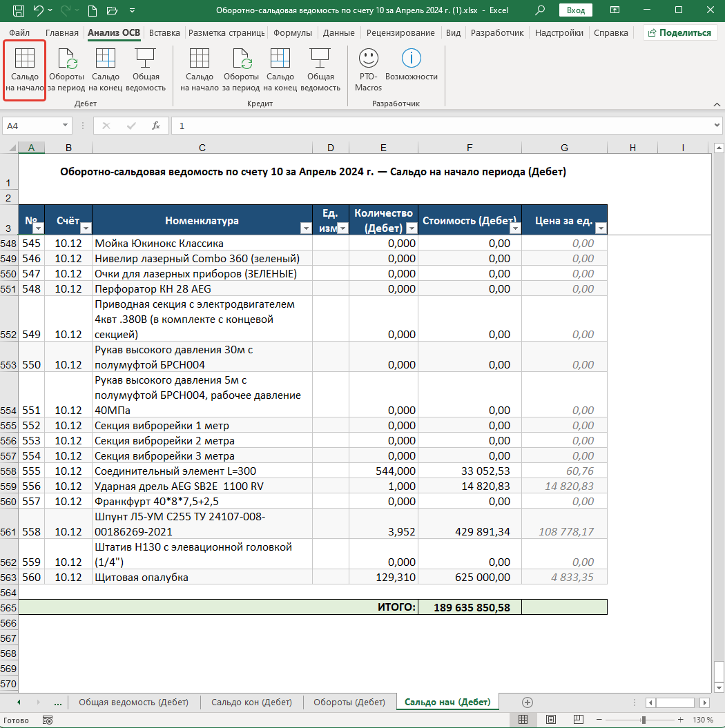This screenshot has height=728, width=725.
Task: Switch to 'Обороты (Дебет)' sheet tab
Action: pos(349,702)
